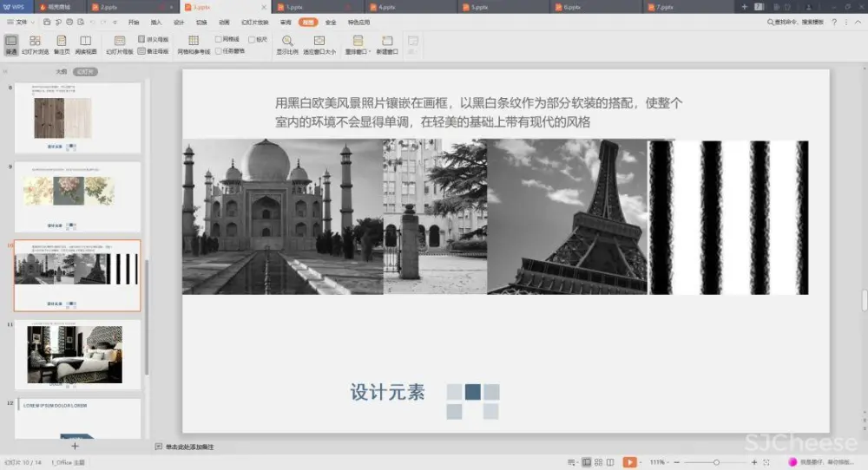Click user account avatar icon in title bar
The height and width of the screenshot is (470, 868).
(x=809, y=7)
